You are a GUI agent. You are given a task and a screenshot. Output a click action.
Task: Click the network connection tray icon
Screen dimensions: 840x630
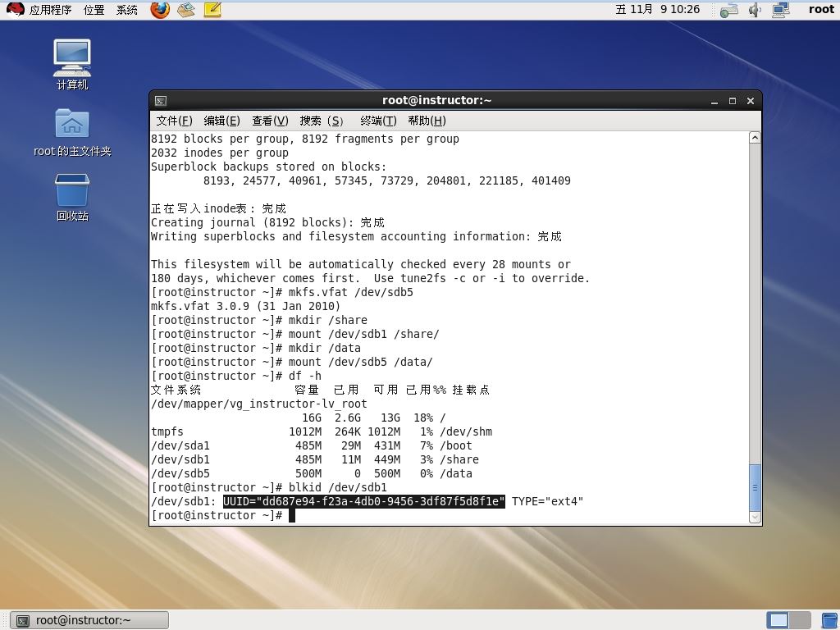pyautogui.click(x=781, y=10)
